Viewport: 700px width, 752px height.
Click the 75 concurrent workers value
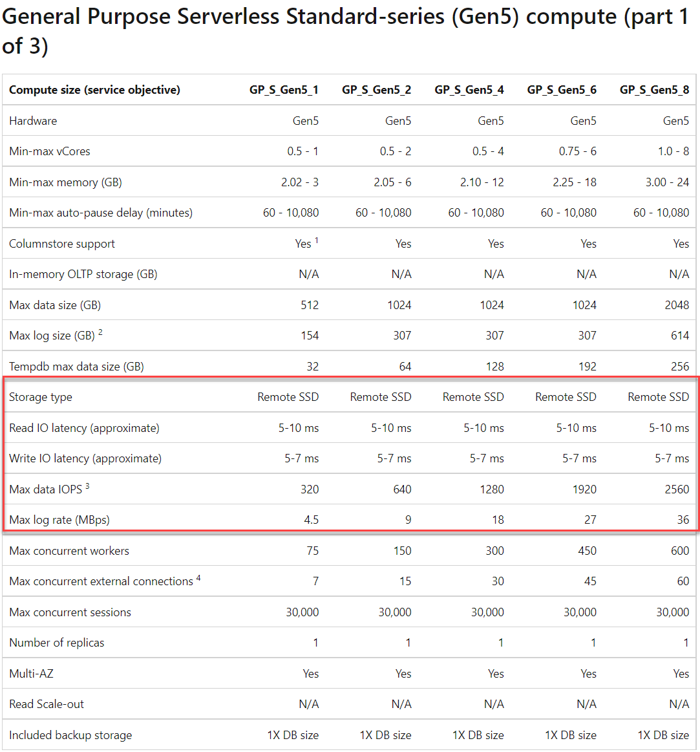(313, 550)
